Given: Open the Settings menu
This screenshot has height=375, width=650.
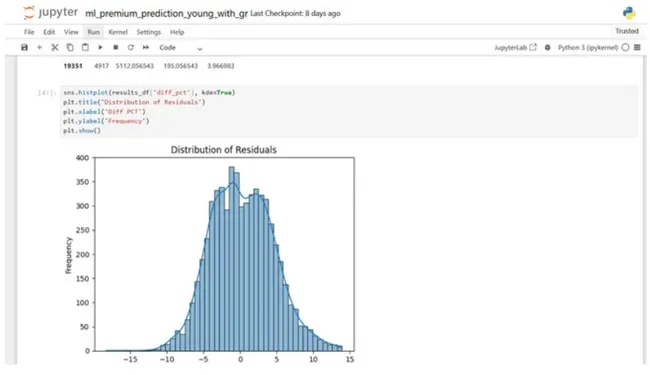Looking at the screenshot, I should pyautogui.click(x=148, y=32).
